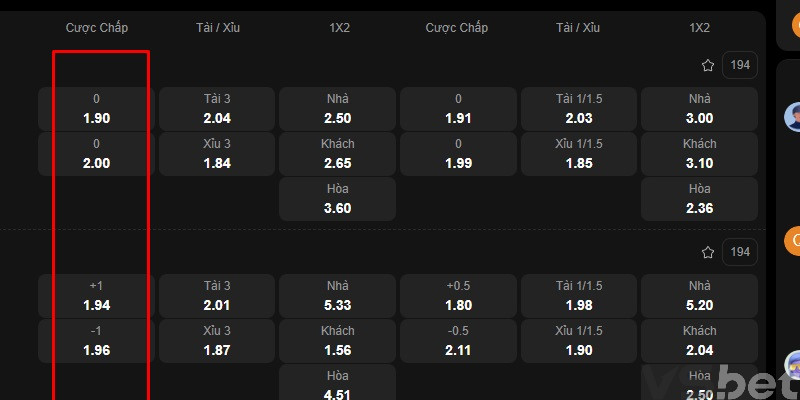Select the second Tài / Xỉu column header
The height and width of the screenshot is (400, 800).
pyautogui.click(x=577, y=27)
